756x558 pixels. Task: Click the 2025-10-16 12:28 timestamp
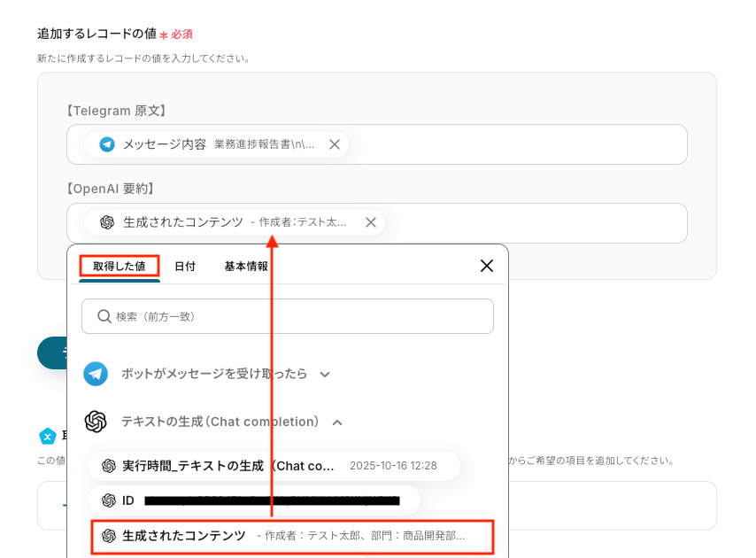pos(393,466)
